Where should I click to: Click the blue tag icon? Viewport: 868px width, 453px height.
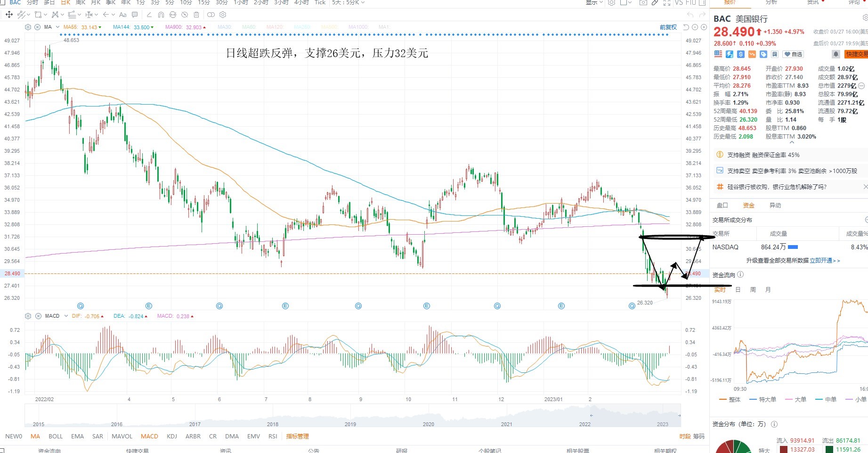(x=763, y=54)
